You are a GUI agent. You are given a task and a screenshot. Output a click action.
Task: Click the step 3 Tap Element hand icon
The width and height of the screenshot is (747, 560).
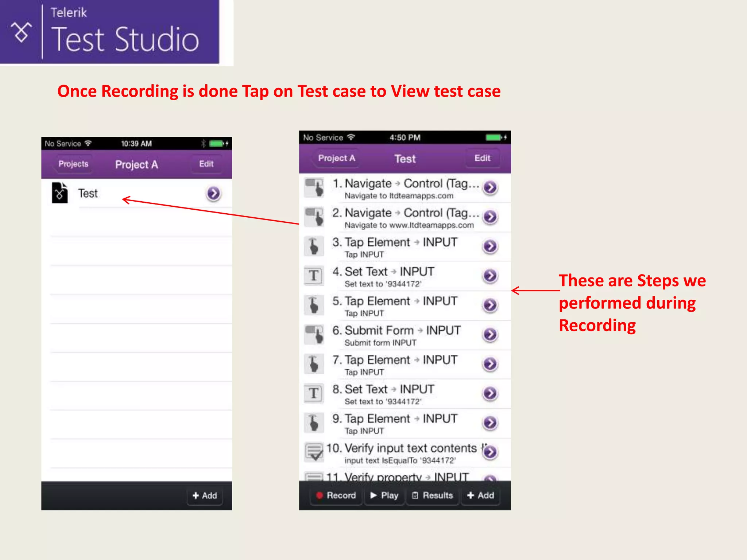(x=314, y=246)
